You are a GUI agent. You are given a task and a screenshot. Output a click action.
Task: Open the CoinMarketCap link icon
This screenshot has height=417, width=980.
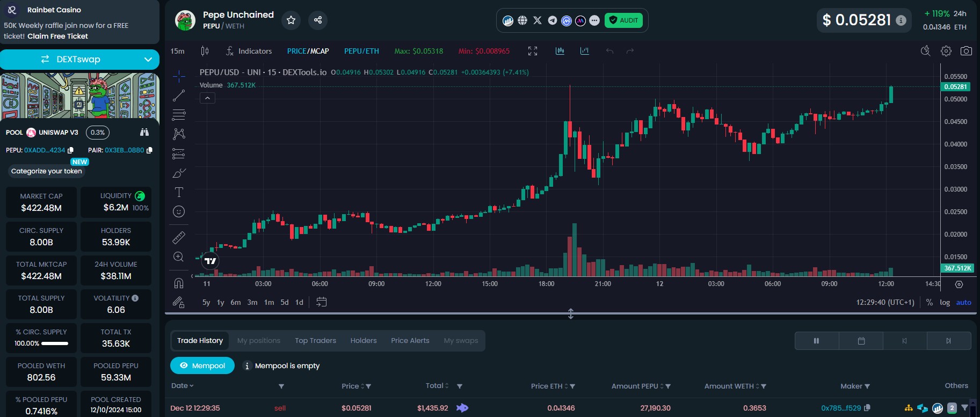pos(566,20)
